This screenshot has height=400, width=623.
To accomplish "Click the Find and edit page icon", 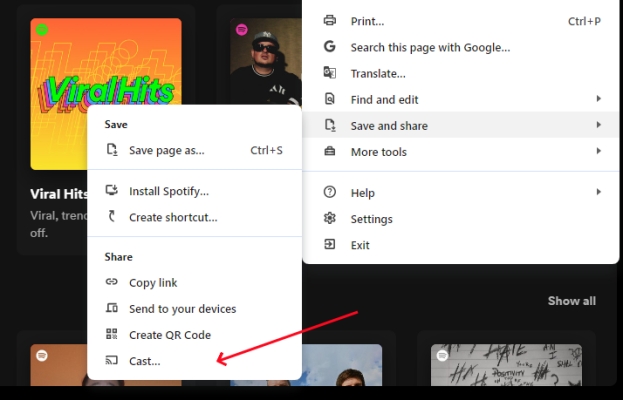I will click(x=330, y=99).
